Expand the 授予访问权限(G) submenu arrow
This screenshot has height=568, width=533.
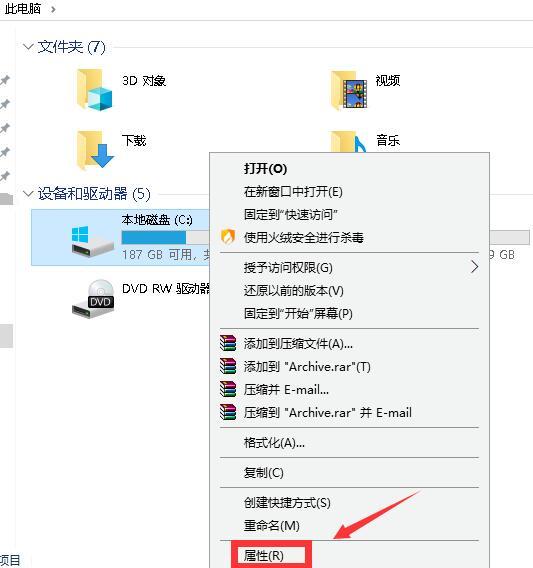(x=474, y=267)
